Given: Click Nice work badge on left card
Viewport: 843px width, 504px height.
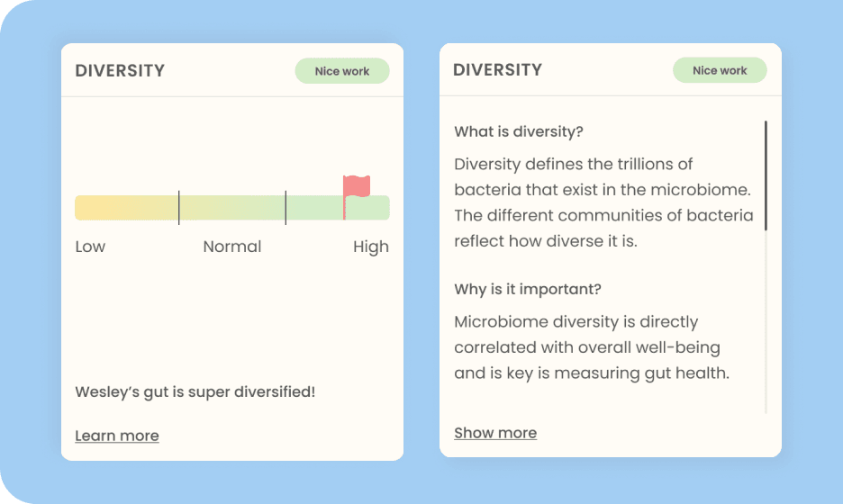Looking at the screenshot, I should pyautogui.click(x=342, y=71).
